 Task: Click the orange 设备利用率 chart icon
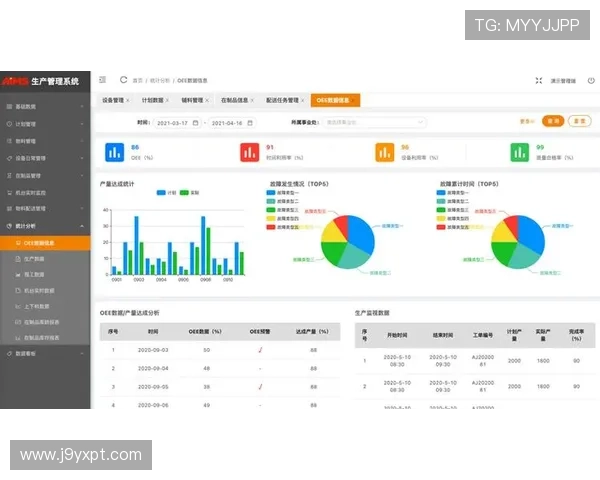[x=384, y=152]
